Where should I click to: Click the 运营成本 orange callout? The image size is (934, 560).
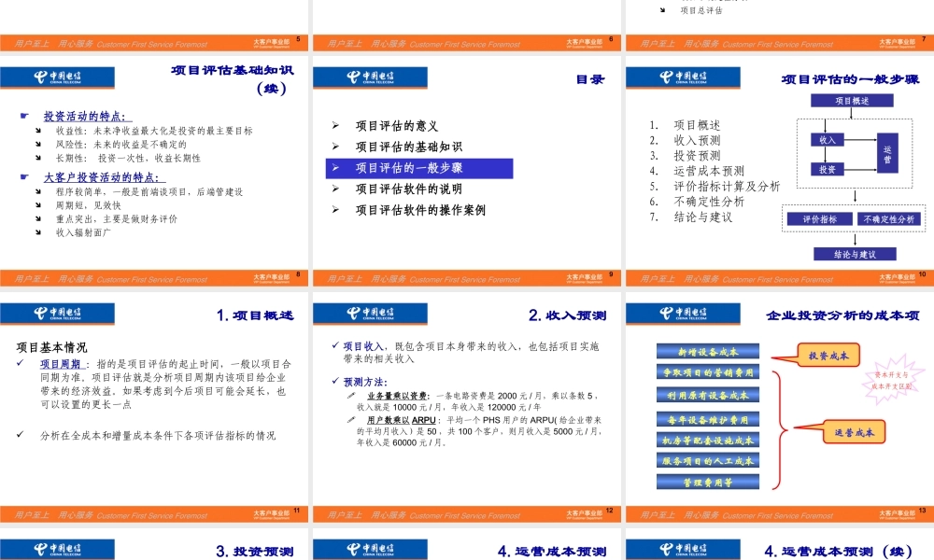pyautogui.click(x=855, y=433)
